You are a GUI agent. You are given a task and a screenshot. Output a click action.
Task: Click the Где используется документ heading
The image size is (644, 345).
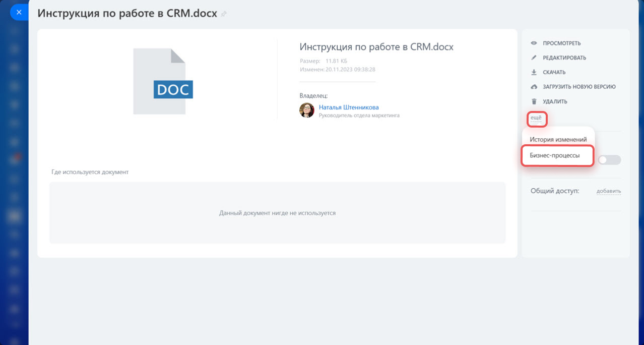(90, 172)
